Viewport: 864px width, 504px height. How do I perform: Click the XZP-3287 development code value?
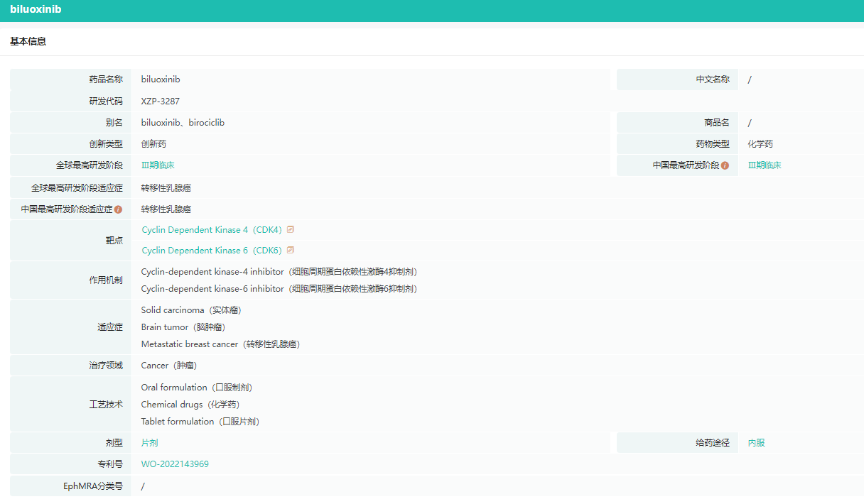(161, 102)
